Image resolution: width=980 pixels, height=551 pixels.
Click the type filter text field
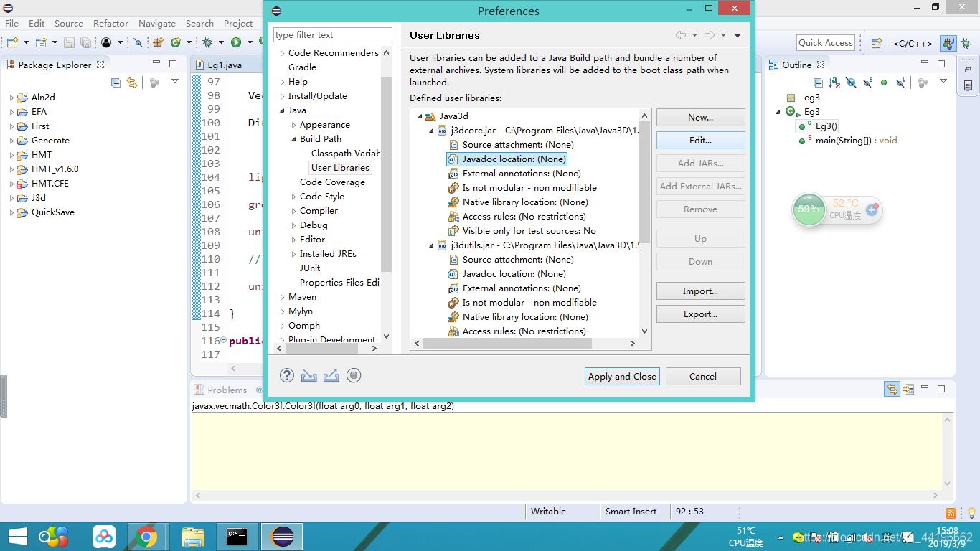coord(333,34)
